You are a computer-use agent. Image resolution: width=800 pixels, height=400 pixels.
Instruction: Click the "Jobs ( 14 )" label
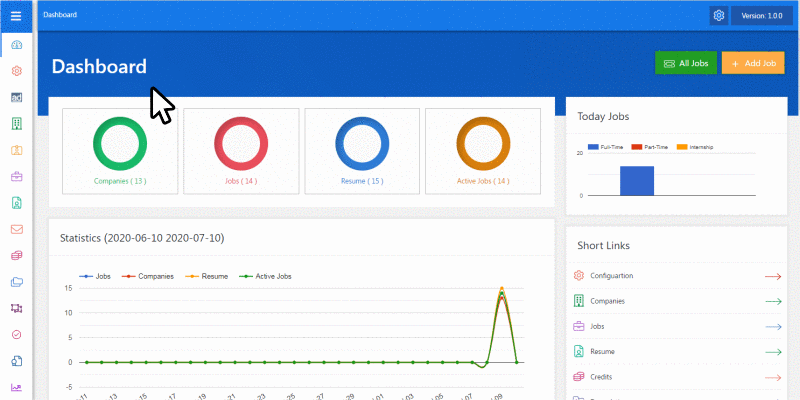[241, 181]
